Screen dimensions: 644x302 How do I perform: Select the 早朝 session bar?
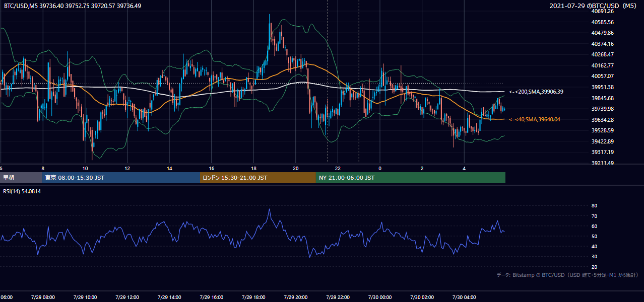[21, 178]
